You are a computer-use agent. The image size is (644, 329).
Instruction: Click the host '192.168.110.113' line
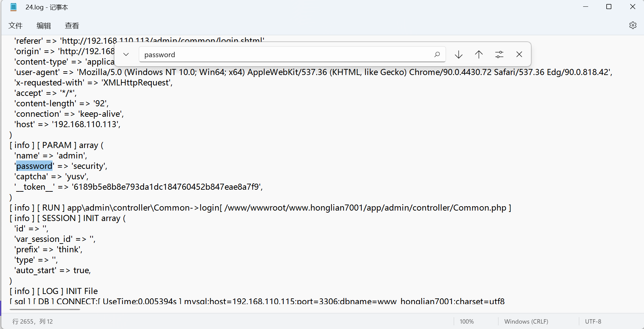[x=67, y=124]
